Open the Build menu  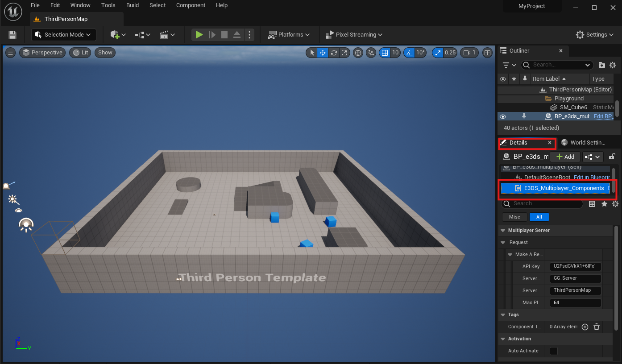(x=133, y=5)
